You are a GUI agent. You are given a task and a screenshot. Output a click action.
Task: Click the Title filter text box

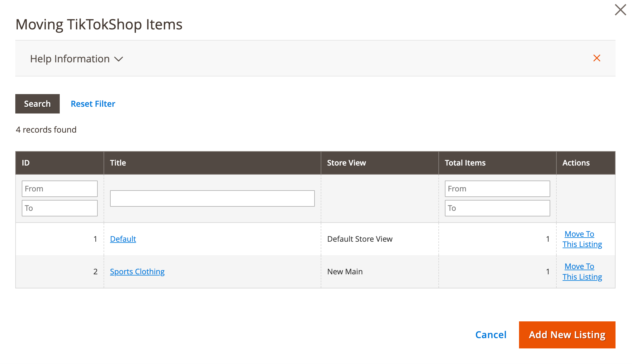point(212,198)
